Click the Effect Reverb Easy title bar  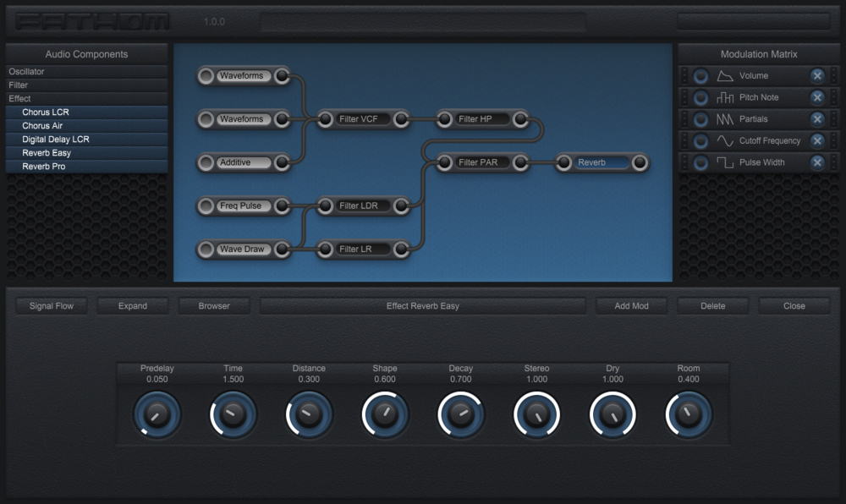click(423, 305)
